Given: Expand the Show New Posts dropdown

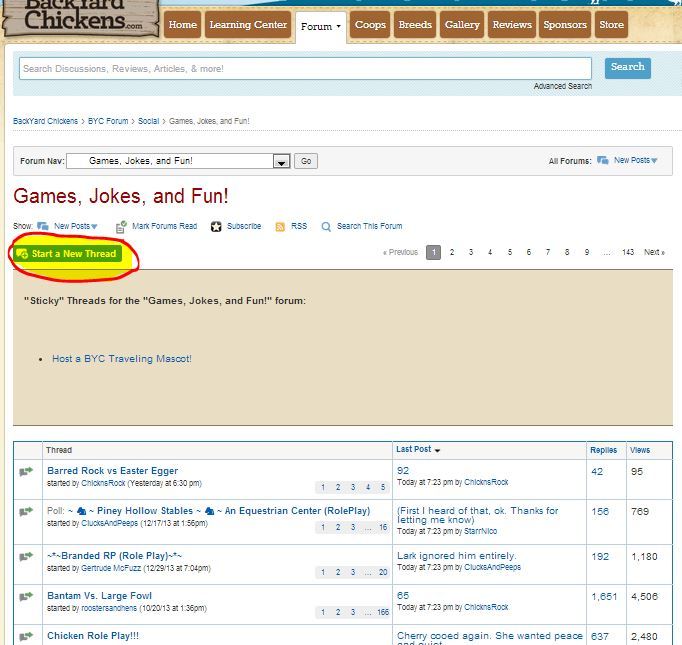Looking at the screenshot, I should pos(94,227).
